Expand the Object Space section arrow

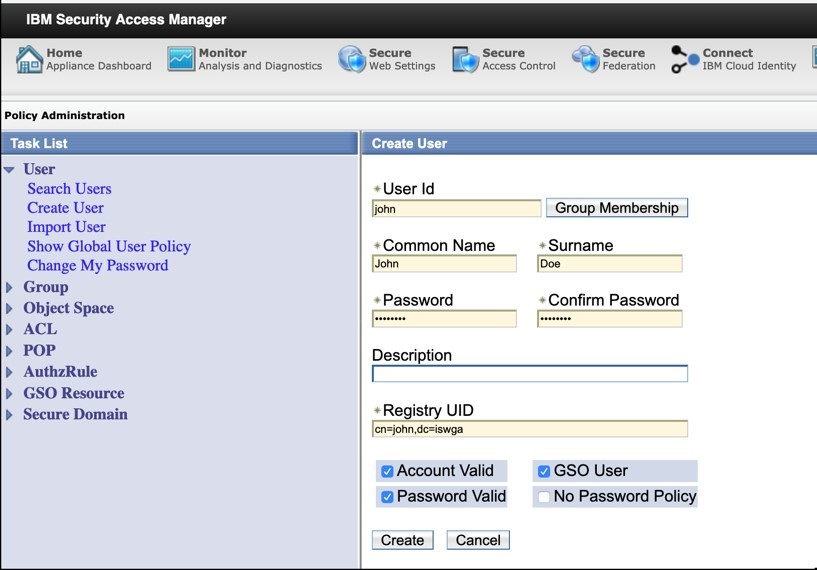click(9, 308)
